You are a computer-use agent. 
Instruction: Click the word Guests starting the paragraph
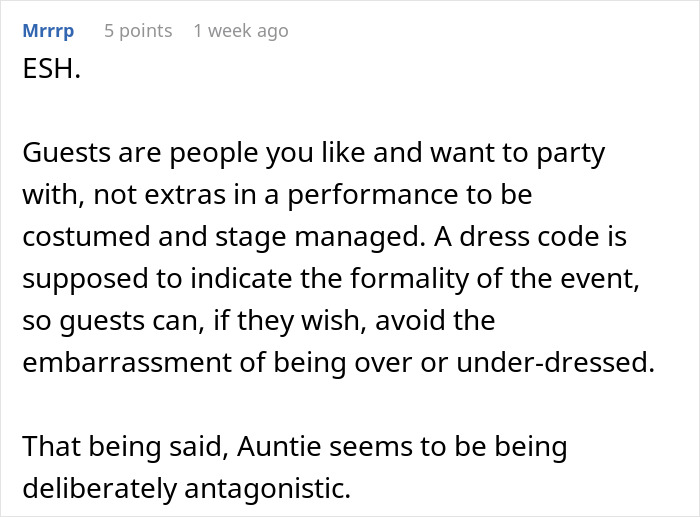click(62, 156)
